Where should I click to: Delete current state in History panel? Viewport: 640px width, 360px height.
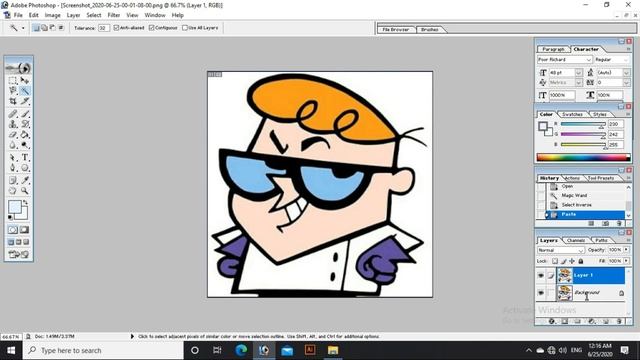pos(619,223)
